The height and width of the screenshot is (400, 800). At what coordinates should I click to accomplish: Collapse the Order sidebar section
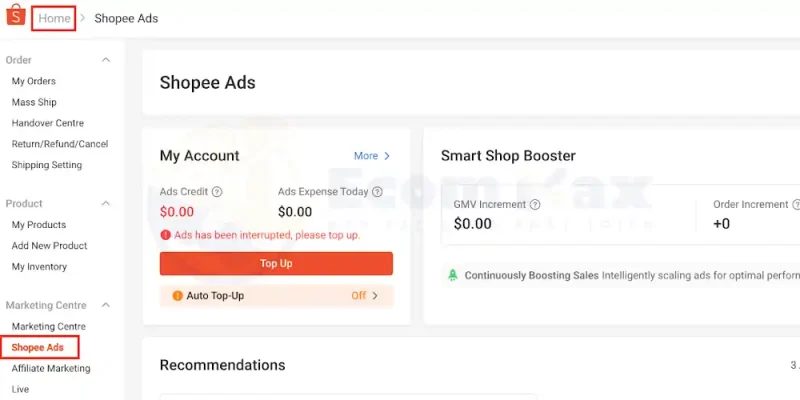[106, 60]
